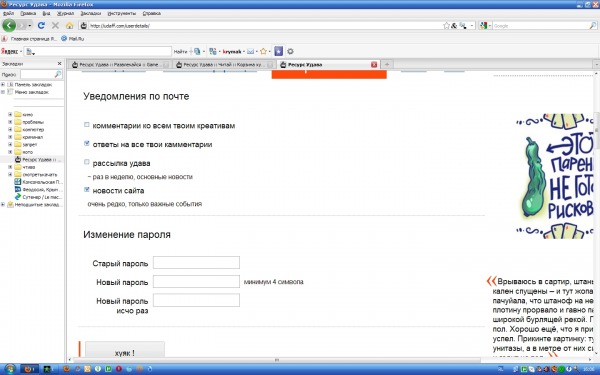
Task: Click the purple star icon in the Yandex bar
Action: 279,51
